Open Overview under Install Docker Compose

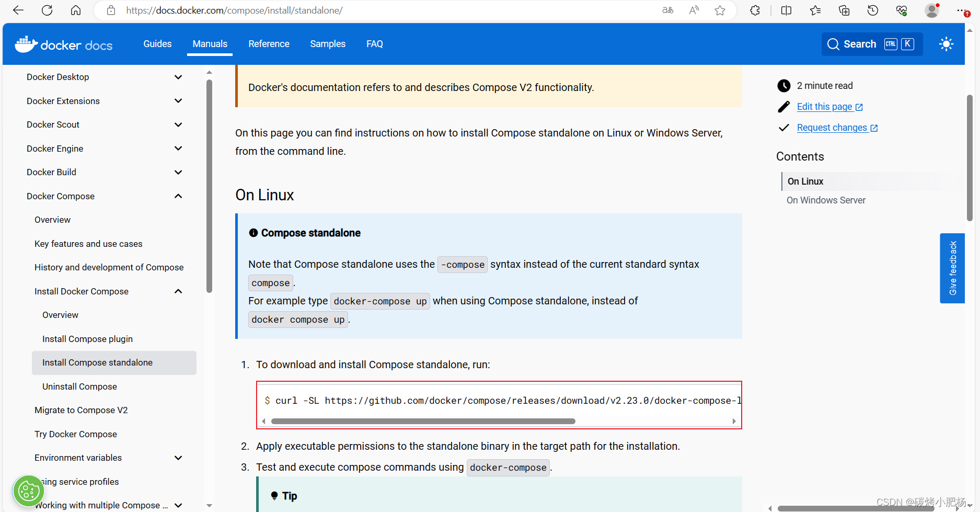[x=60, y=315]
